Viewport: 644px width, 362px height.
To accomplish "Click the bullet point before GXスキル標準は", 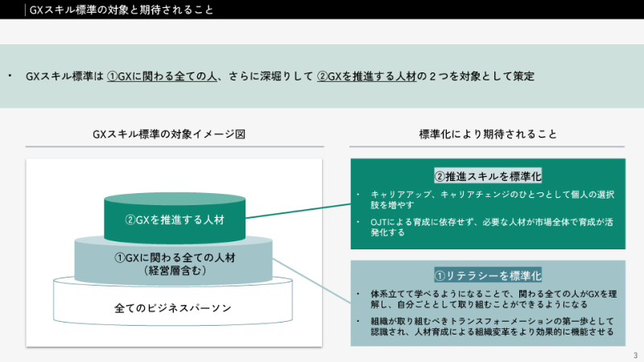I will pyautogui.click(x=10, y=77).
